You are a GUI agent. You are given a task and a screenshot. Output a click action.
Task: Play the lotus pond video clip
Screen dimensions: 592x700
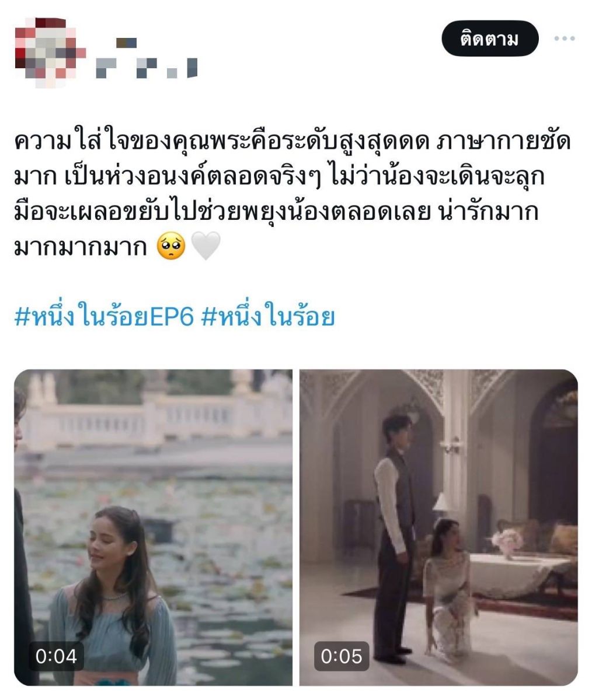tap(153, 527)
